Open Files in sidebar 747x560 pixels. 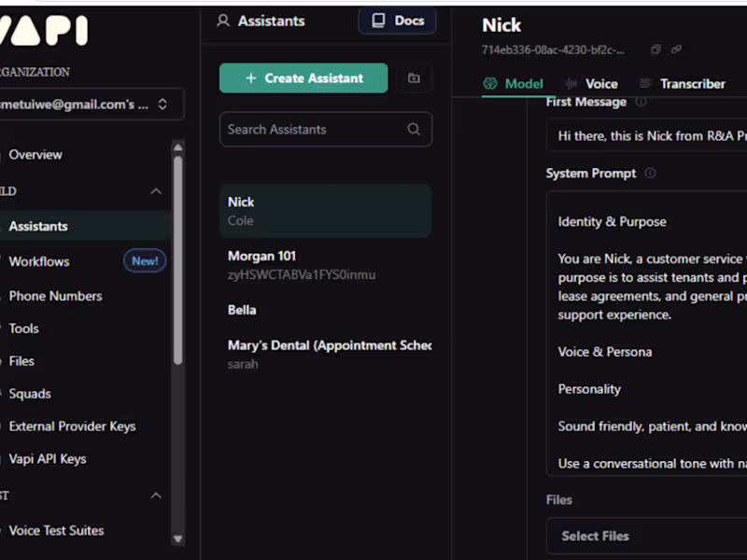(21, 361)
